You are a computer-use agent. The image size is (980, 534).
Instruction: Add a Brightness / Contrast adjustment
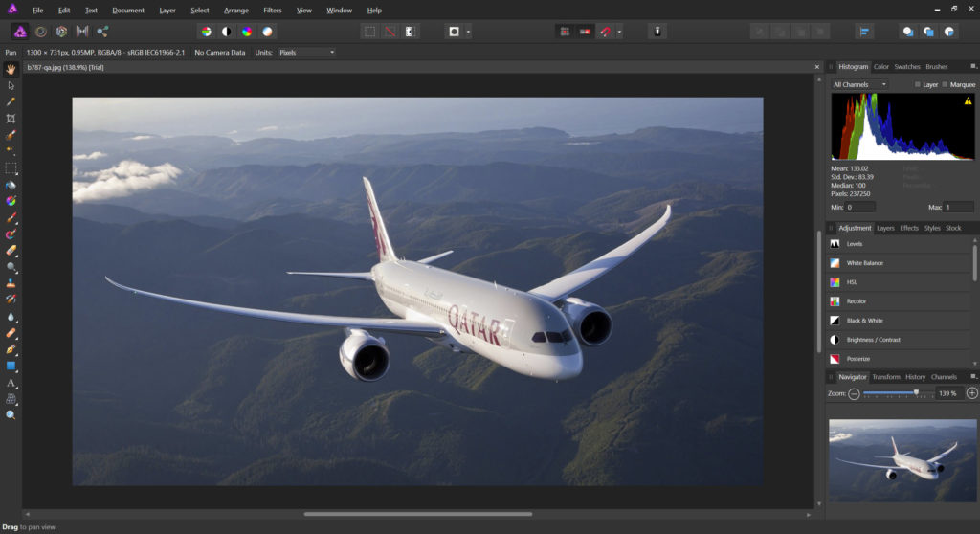tap(900, 340)
